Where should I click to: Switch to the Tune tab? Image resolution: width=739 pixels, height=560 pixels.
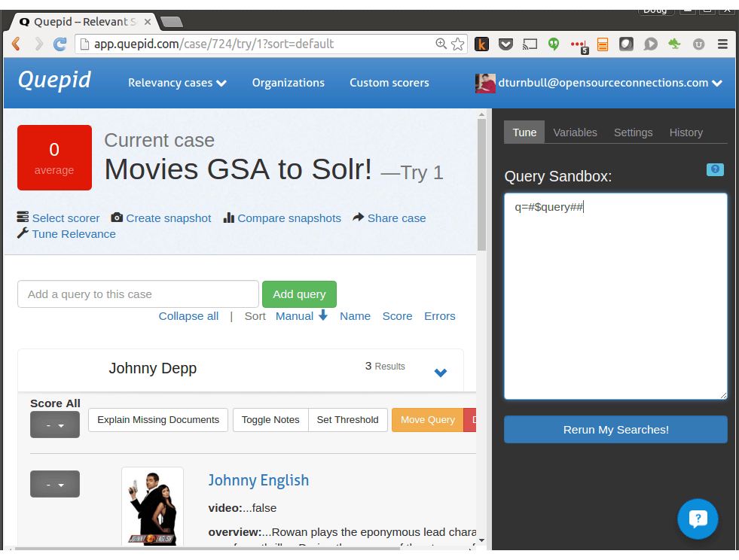tap(524, 132)
